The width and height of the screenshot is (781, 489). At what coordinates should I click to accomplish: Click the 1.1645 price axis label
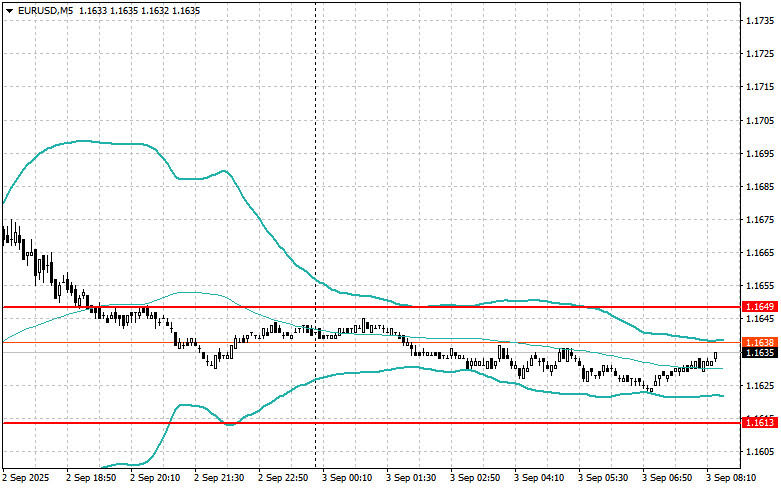pyautogui.click(x=760, y=319)
